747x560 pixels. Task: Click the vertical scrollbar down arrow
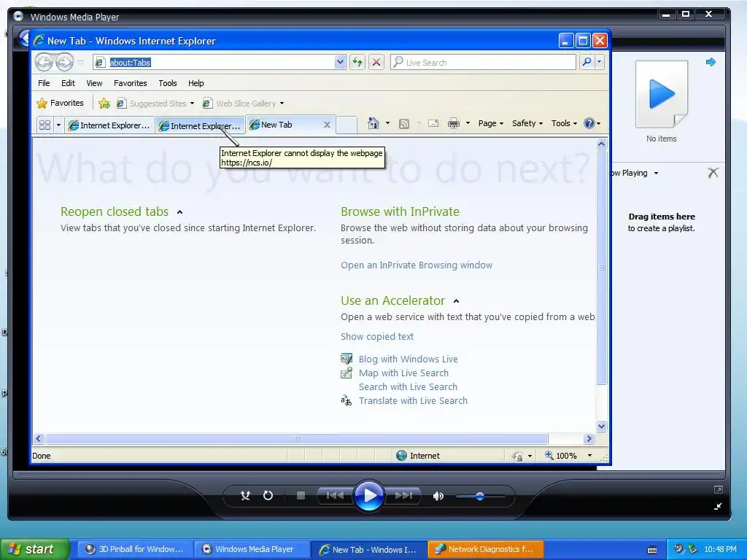(x=601, y=426)
